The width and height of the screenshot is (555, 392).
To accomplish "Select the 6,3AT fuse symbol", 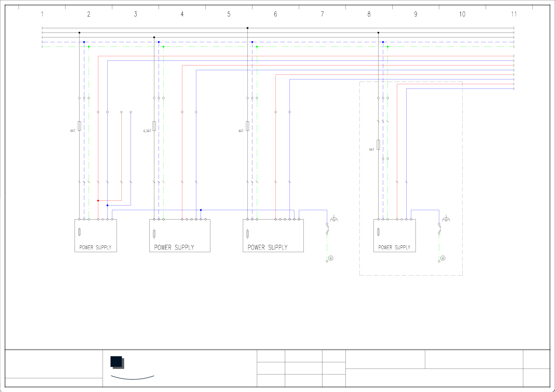I will click(x=154, y=126).
